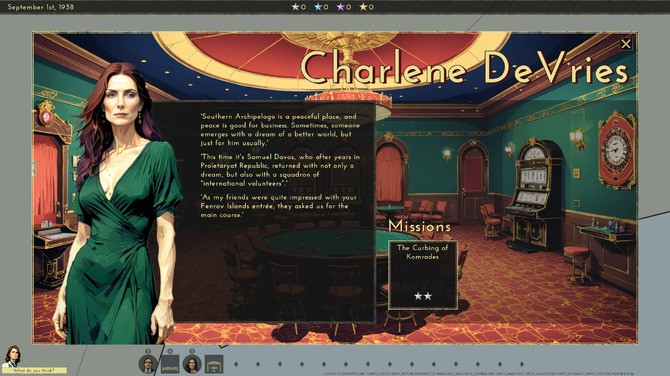Select the man portrait in timeline
This screenshot has width=670, height=376.
click(x=148, y=364)
